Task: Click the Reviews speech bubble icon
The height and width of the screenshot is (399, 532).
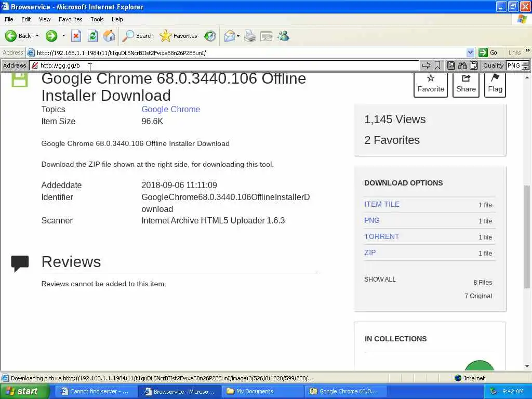Action: 20,263
